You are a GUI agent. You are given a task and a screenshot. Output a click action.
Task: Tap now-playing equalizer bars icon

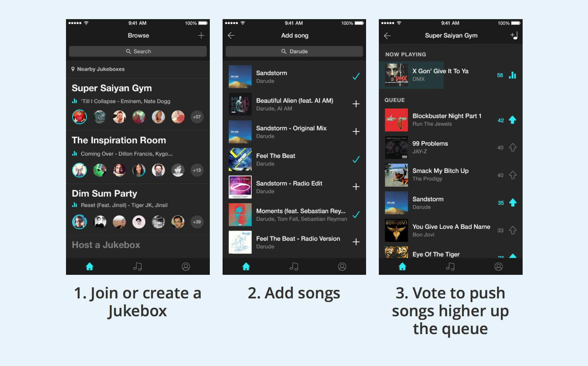pyautogui.click(x=512, y=75)
